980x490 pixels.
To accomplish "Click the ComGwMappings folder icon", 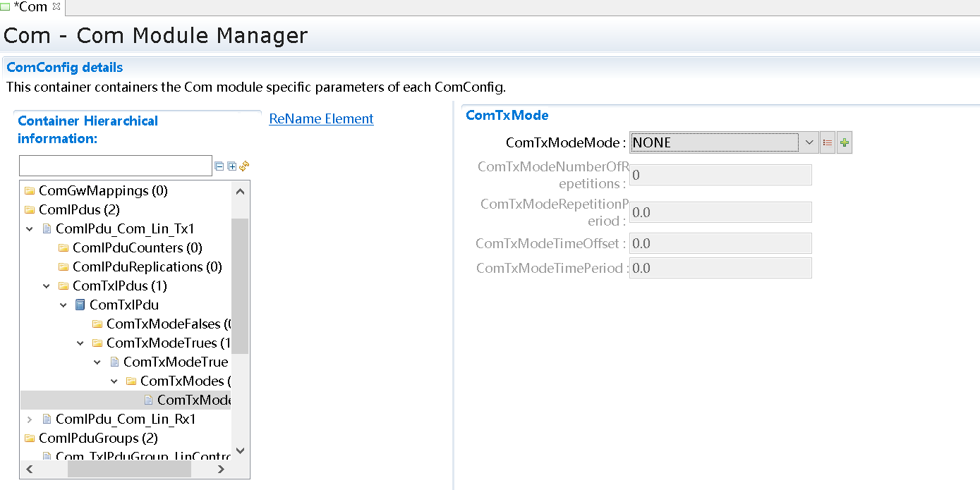I will (29, 191).
